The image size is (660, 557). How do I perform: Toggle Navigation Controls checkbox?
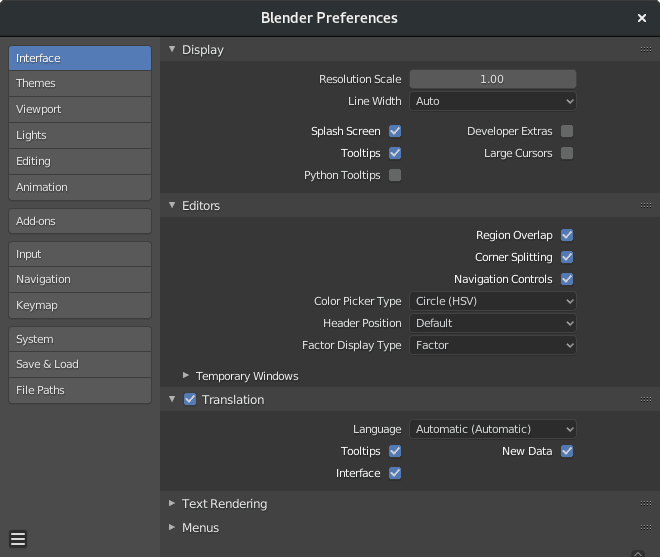pyautogui.click(x=567, y=279)
